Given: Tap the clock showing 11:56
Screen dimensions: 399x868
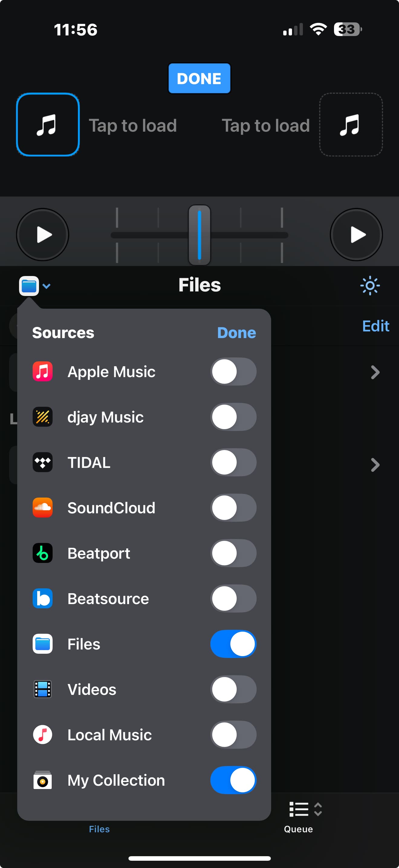Looking at the screenshot, I should click(x=76, y=30).
